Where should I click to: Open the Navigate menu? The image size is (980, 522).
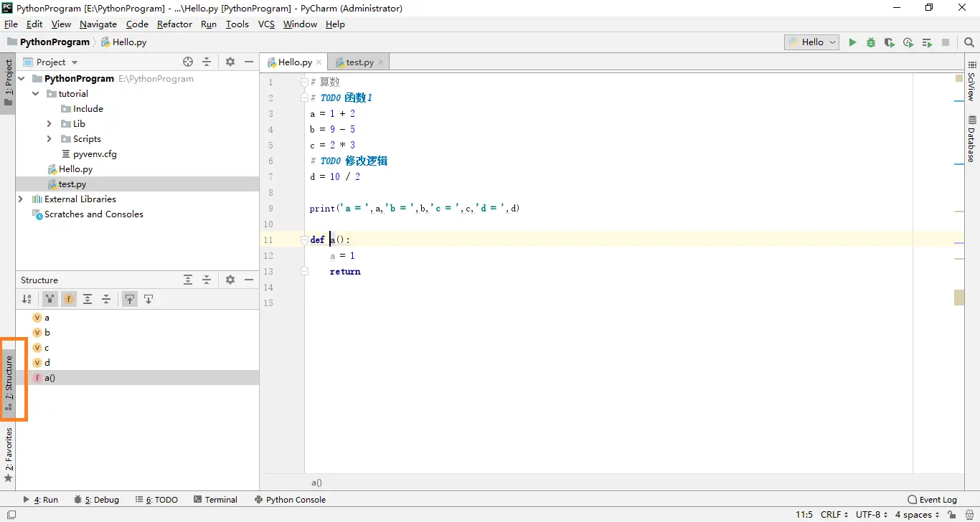tap(98, 24)
